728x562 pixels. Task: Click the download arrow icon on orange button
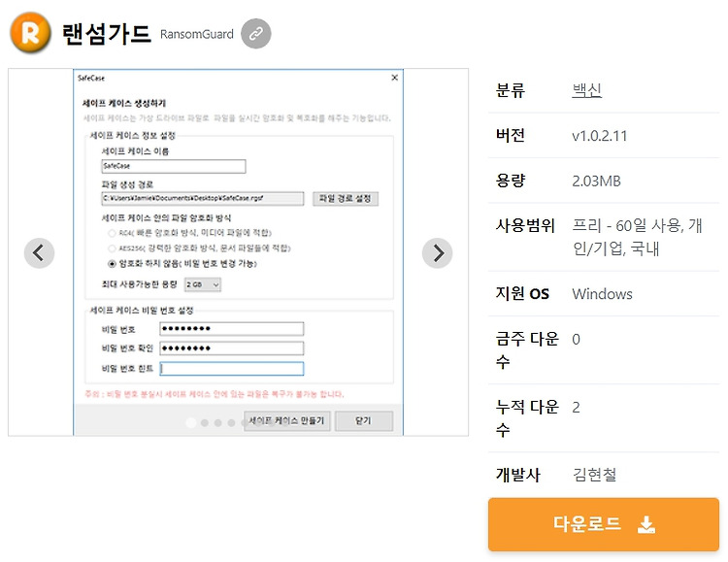646,525
